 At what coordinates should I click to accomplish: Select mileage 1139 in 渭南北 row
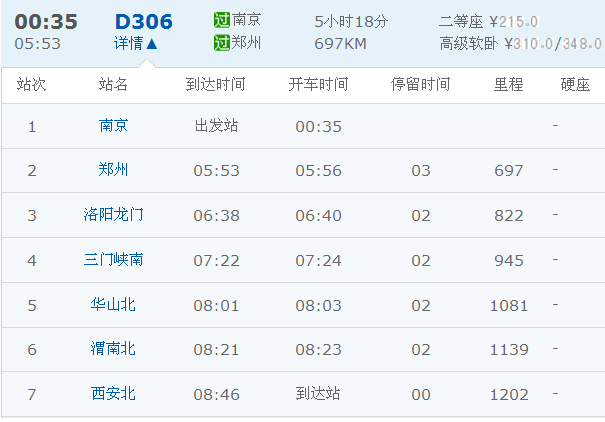pyautogui.click(x=509, y=350)
